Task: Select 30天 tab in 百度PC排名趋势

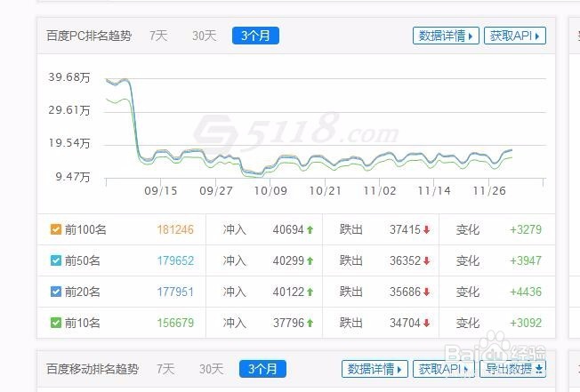Action: pos(204,36)
